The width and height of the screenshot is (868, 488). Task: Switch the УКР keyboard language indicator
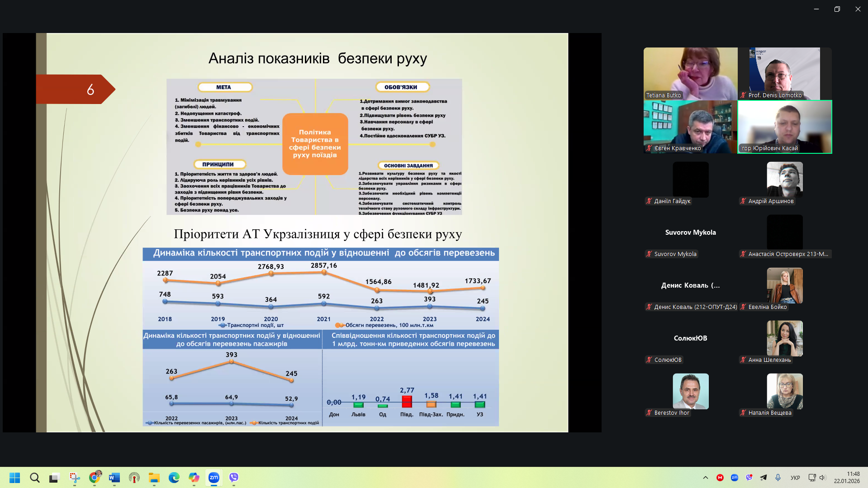coord(795,478)
